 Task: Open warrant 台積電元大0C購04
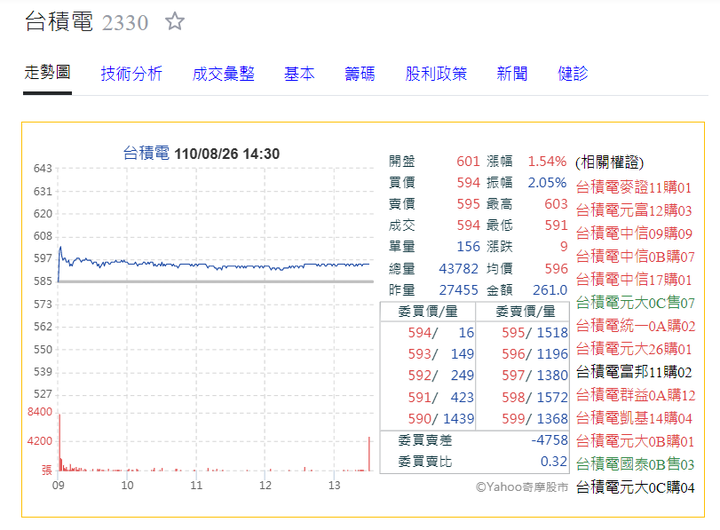(635, 487)
